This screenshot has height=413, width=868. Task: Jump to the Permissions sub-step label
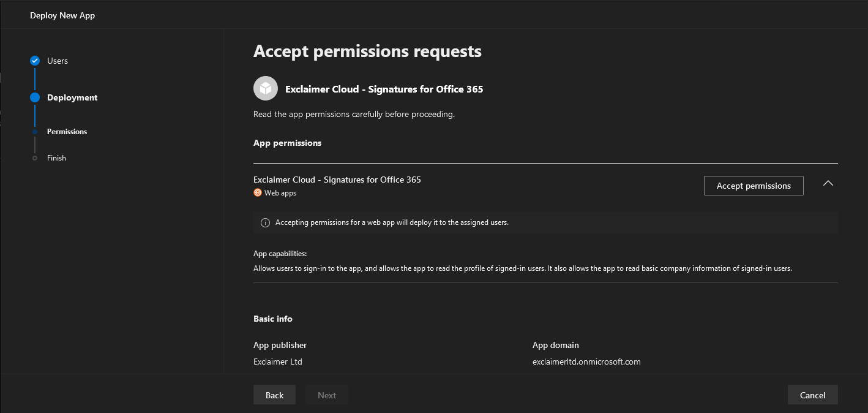[67, 132]
